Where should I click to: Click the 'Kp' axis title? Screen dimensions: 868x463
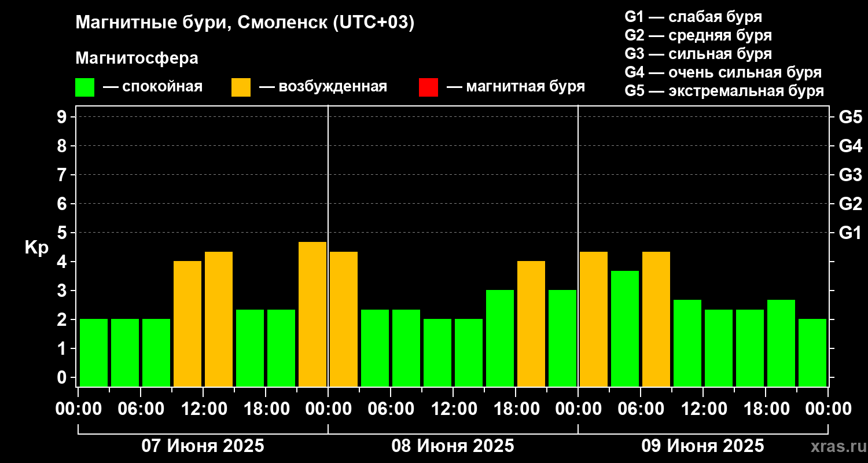click(x=36, y=247)
